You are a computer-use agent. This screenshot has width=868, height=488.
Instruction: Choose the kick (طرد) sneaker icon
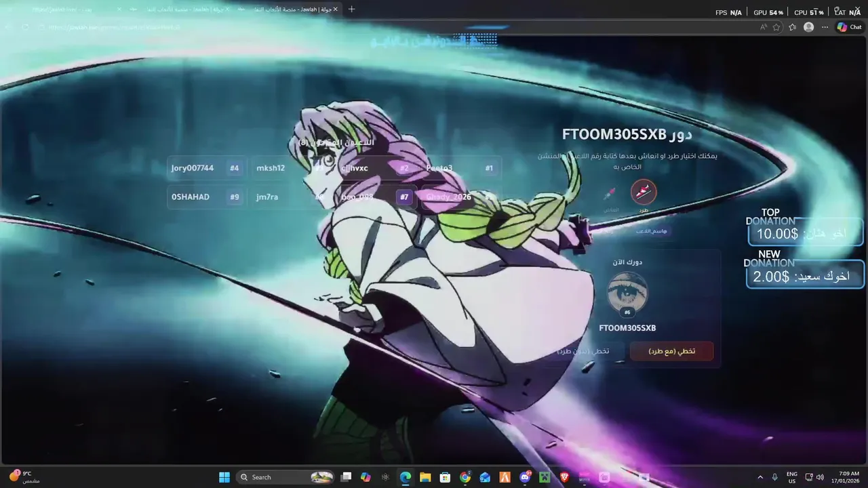point(644,192)
